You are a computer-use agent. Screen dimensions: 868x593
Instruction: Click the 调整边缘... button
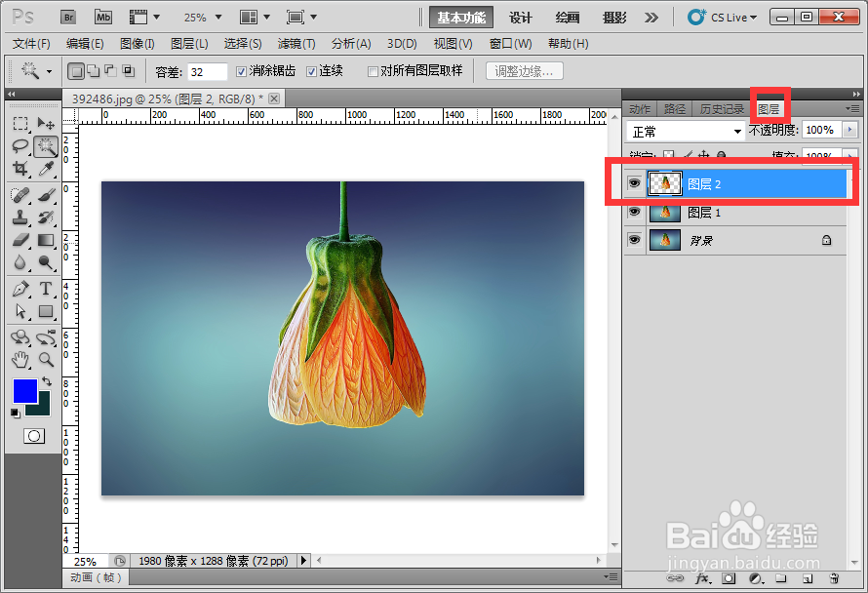[524, 71]
